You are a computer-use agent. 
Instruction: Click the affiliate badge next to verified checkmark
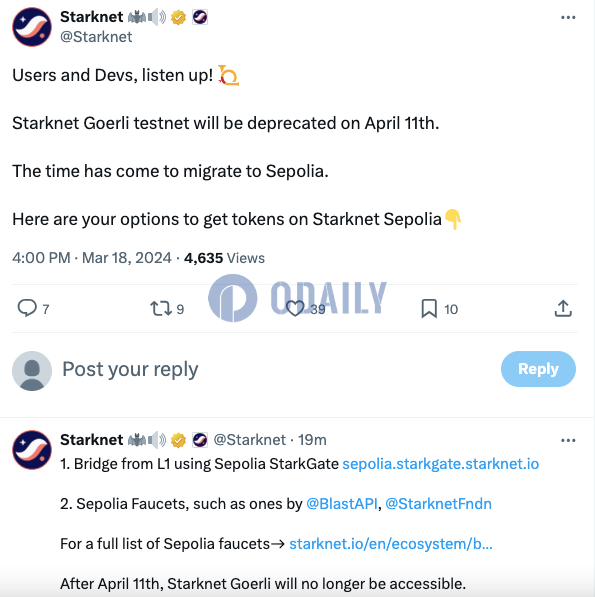click(x=200, y=17)
